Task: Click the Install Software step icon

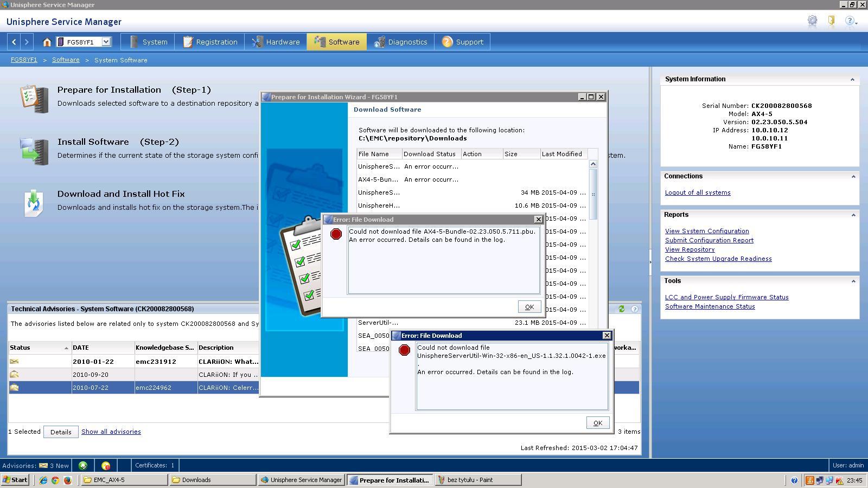Action: coord(34,151)
